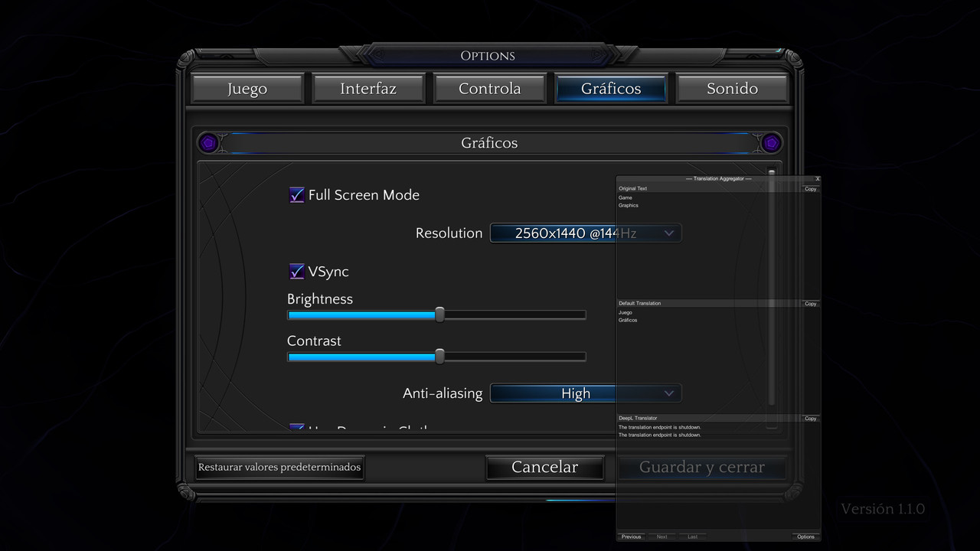Click the Contrast slider handle
Viewport: 980px width, 551px height.
[439, 357]
